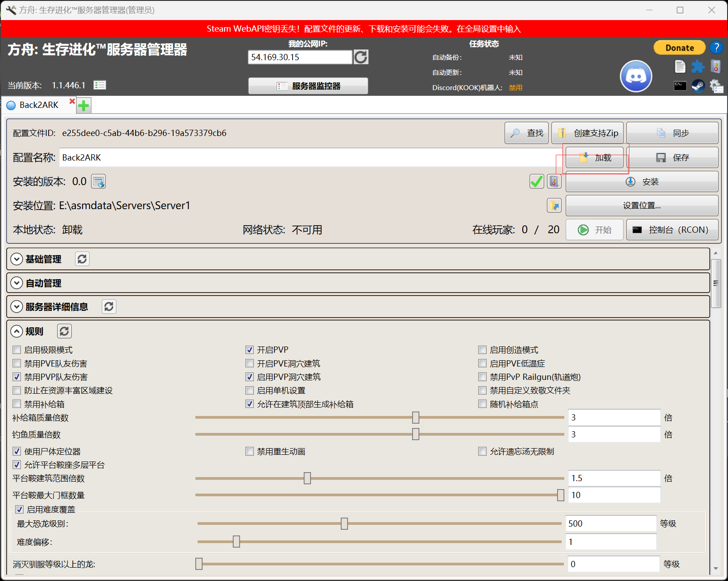Enable 防止在资源丰富区域建设 checkbox
The width and height of the screenshot is (728, 581).
click(17, 391)
